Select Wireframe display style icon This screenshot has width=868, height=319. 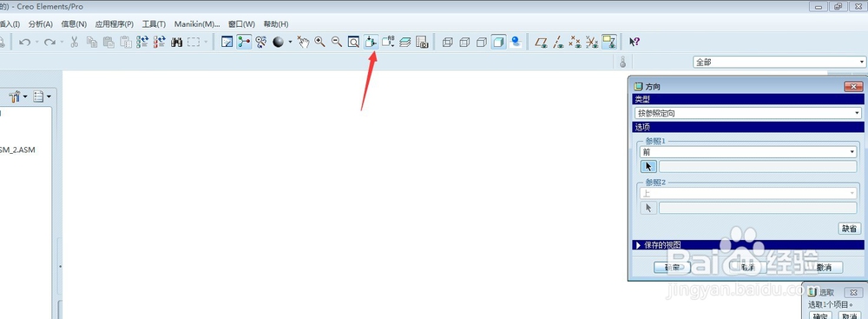pos(448,43)
